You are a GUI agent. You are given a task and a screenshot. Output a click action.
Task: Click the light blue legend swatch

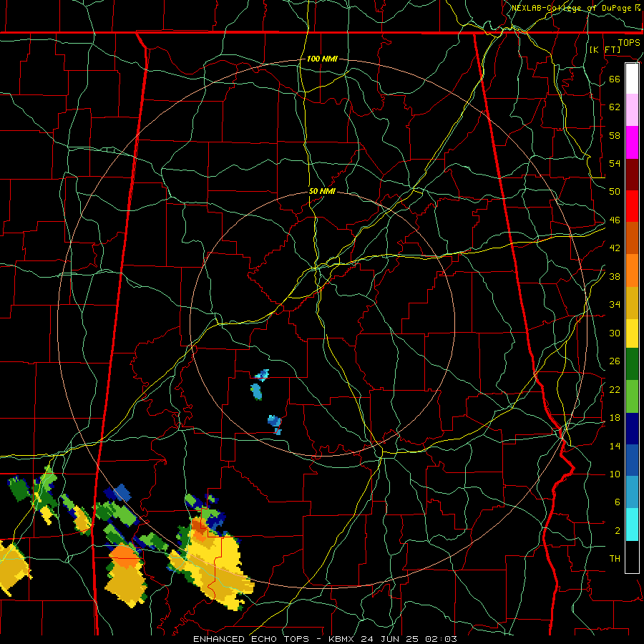[632, 492]
